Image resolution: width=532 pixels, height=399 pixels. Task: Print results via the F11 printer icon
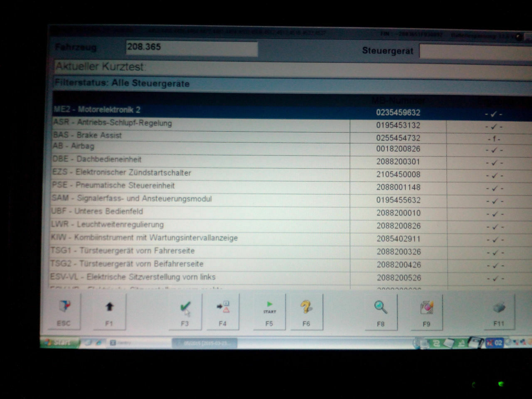[499, 308]
